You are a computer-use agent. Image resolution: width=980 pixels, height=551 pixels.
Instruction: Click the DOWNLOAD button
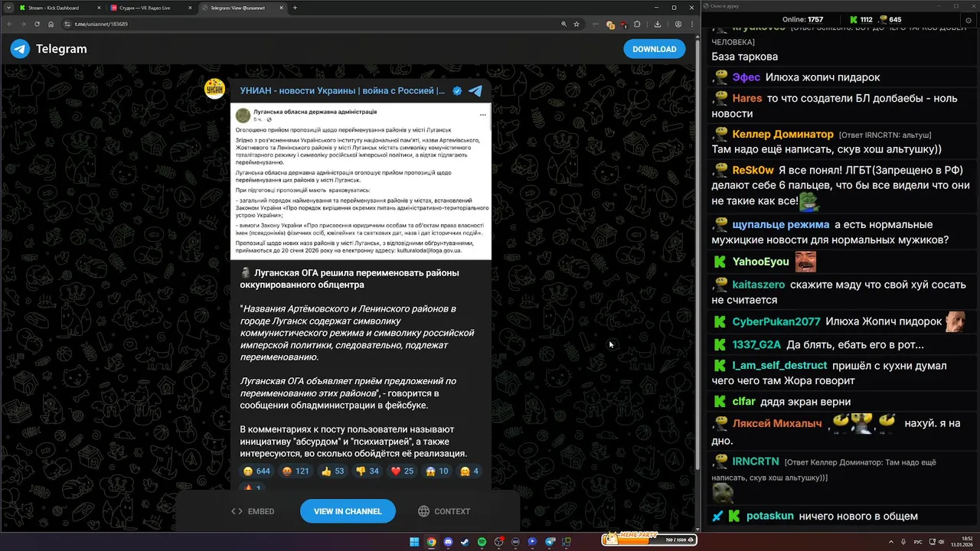pyautogui.click(x=655, y=49)
